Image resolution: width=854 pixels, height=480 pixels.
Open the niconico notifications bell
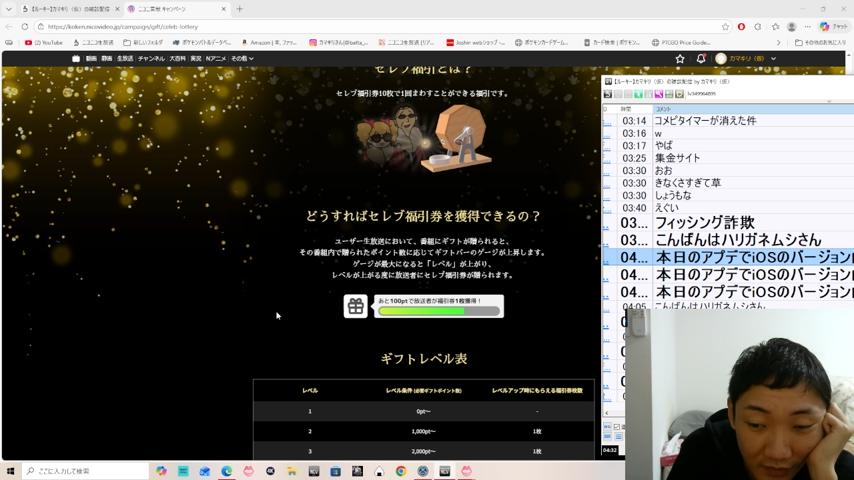pos(701,58)
